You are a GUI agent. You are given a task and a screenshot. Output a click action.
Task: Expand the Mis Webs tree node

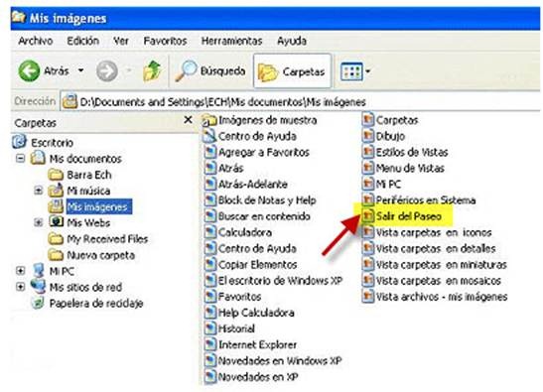click(39, 222)
